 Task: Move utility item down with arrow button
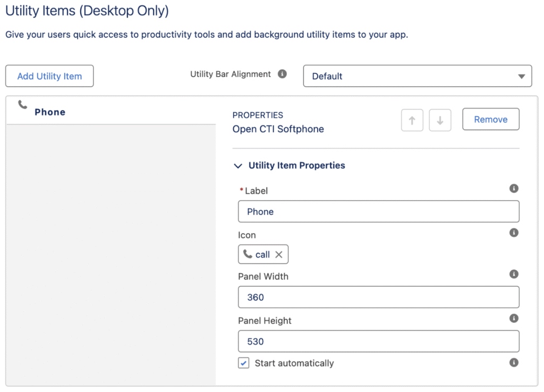click(440, 120)
